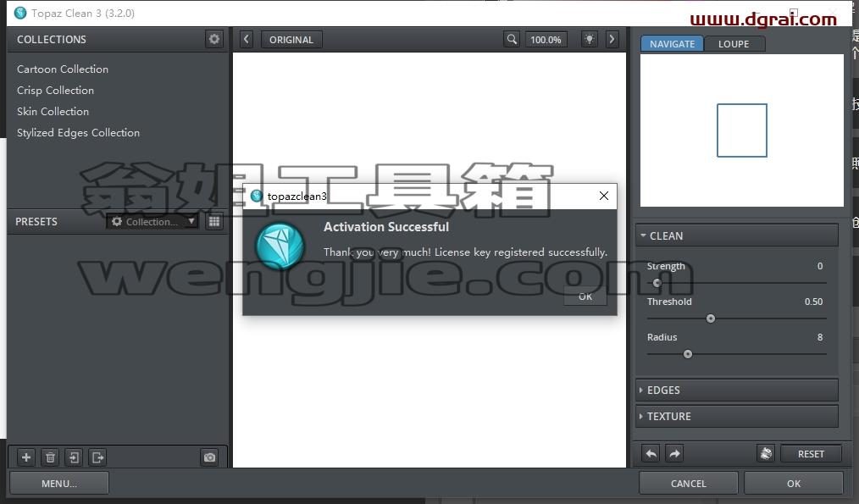Click the navigator viewport rectangle

(742, 130)
